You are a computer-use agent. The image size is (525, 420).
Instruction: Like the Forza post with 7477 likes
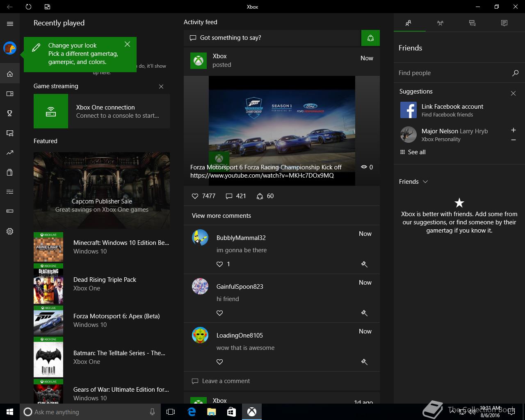[203, 196]
